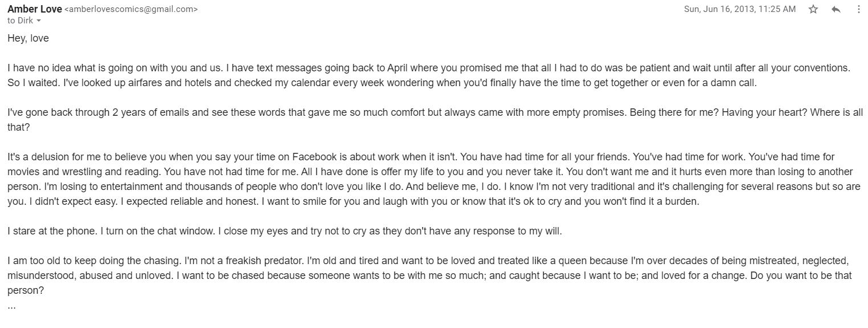The image size is (868, 328).
Task: Click the sender name Amber Love
Action: pyautogui.click(x=35, y=9)
